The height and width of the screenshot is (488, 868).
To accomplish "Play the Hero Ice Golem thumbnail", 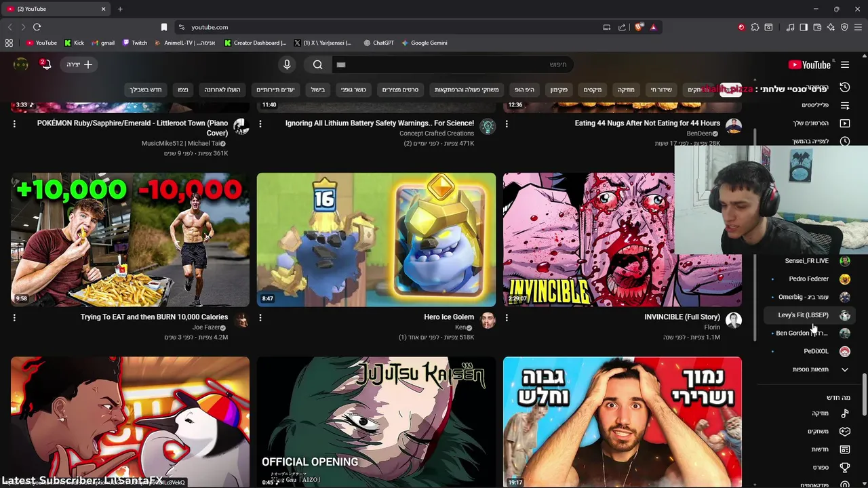I will 376,239.
